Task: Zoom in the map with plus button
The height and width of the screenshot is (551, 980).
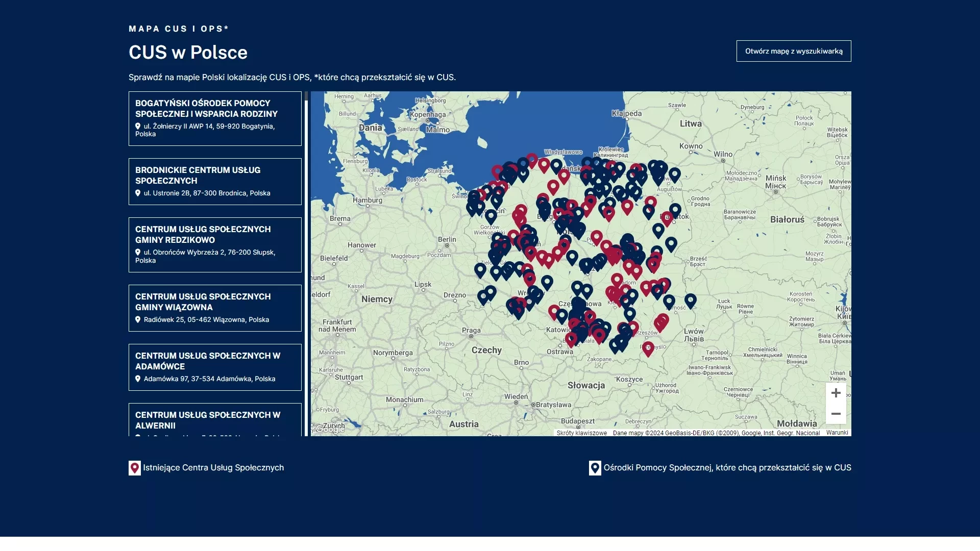Action: (x=836, y=393)
